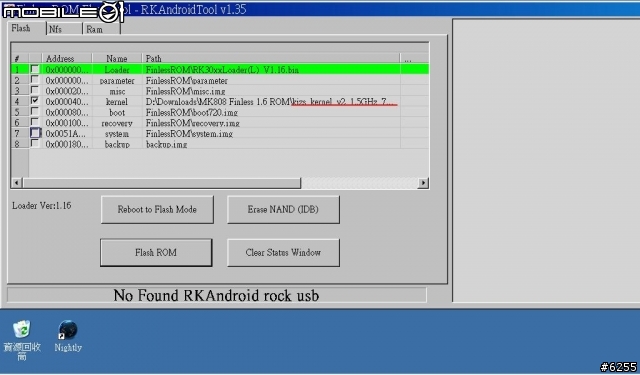Image resolution: width=640 pixels, height=375 pixels.
Task: Click the list's left scroll arrow
Action: pyautogui.click(x=16, y=183)
